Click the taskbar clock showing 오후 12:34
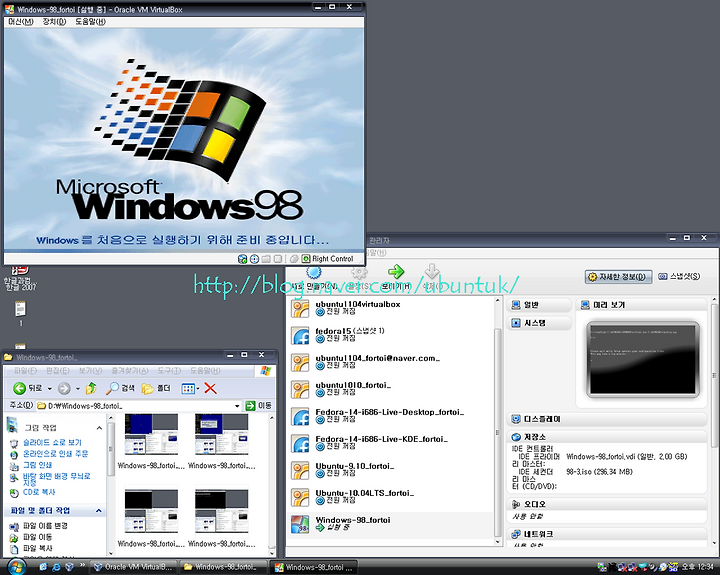The height and width of the screenshot is (575, 720). click(x=698, y=567)
